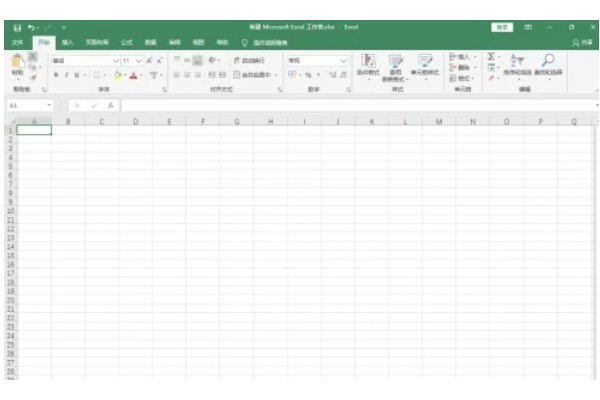Click the Select All corner triangle
600x400 pixels.
pyautogui.click(x=11, y=122)
